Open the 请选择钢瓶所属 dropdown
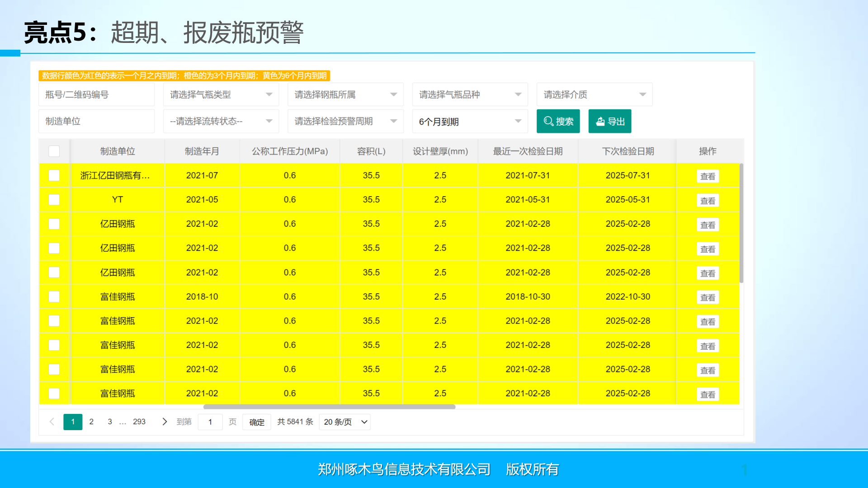The width and height of the screenshot is (868, 488). (x=345, y=94)
